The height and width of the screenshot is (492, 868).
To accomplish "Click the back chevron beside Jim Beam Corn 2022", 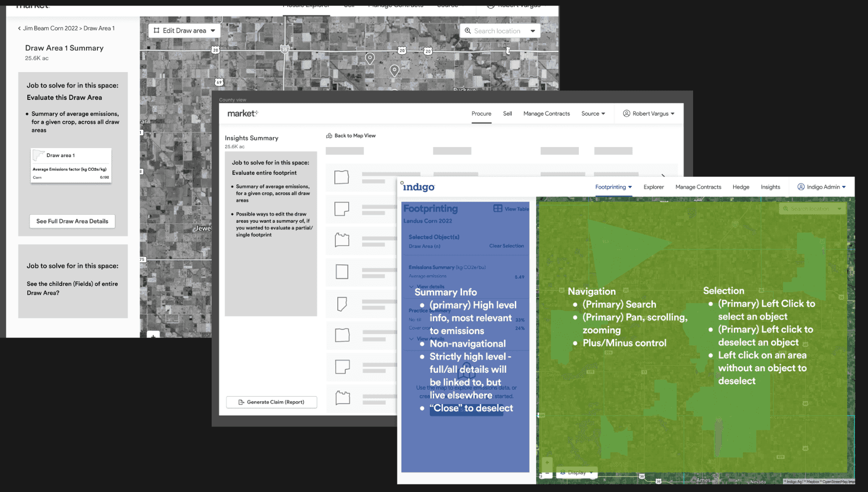I will tap(19, 28).
